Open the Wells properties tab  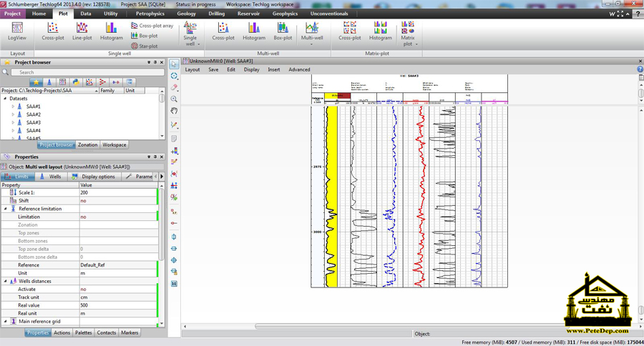51,177
